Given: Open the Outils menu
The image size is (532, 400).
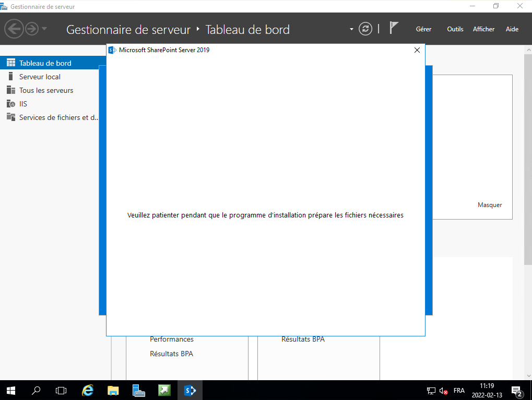Looking at the screenshot, I should click(455, 29).
